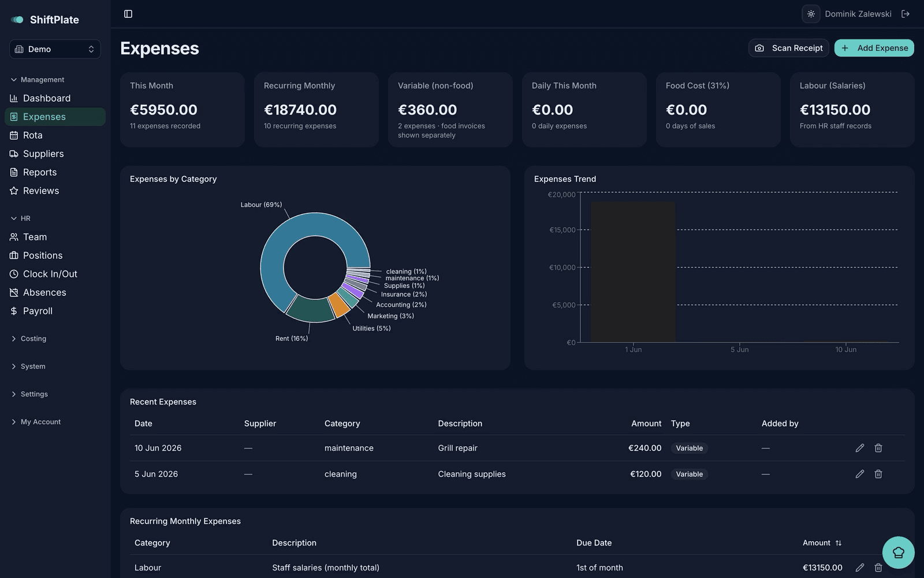Toggle the sidebar panel icon
This screenshot has width=924, height=578.
[128, 14]
